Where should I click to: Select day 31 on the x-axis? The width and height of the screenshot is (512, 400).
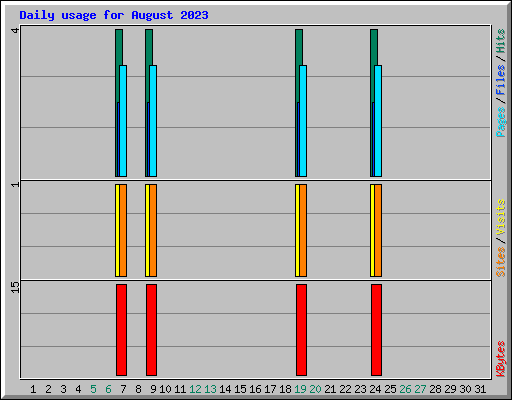pyautogui.click(x=480, y=389)
